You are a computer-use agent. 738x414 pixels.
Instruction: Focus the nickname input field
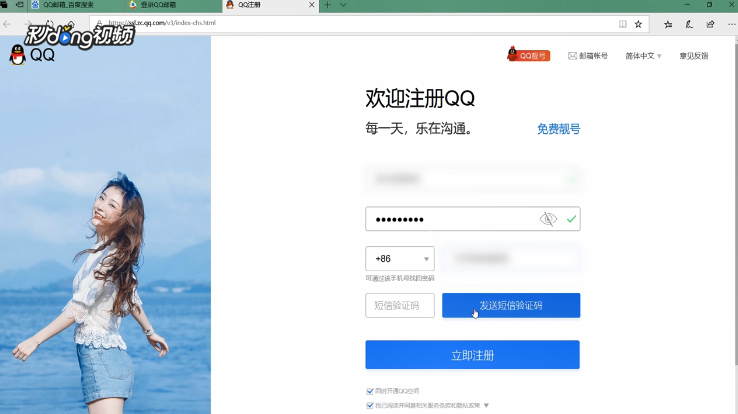tap(473, 179)
